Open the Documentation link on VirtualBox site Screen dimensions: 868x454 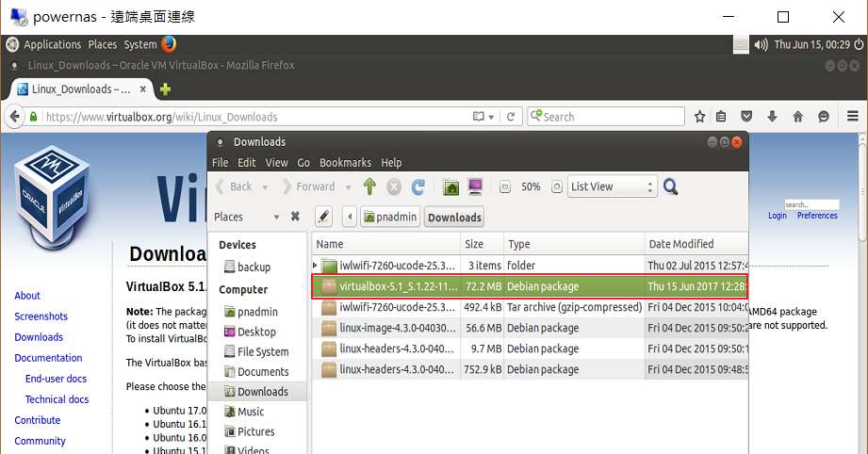tap(48, 358)
